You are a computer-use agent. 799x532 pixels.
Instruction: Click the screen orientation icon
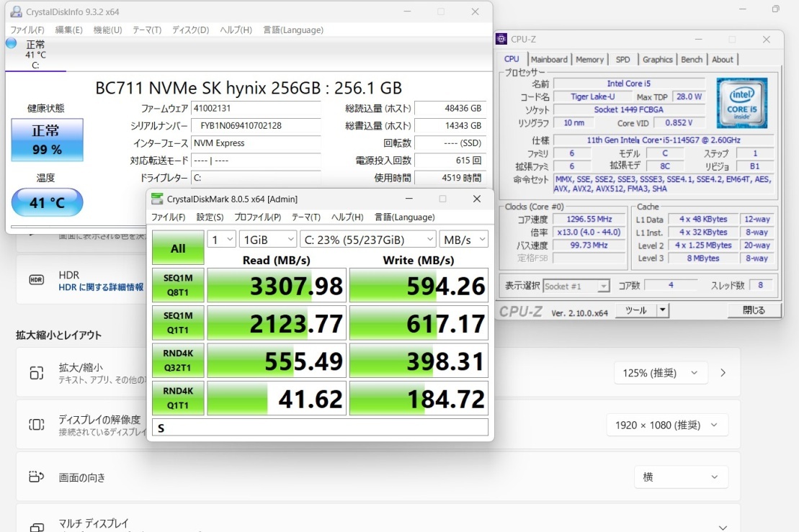click(36, 477)
